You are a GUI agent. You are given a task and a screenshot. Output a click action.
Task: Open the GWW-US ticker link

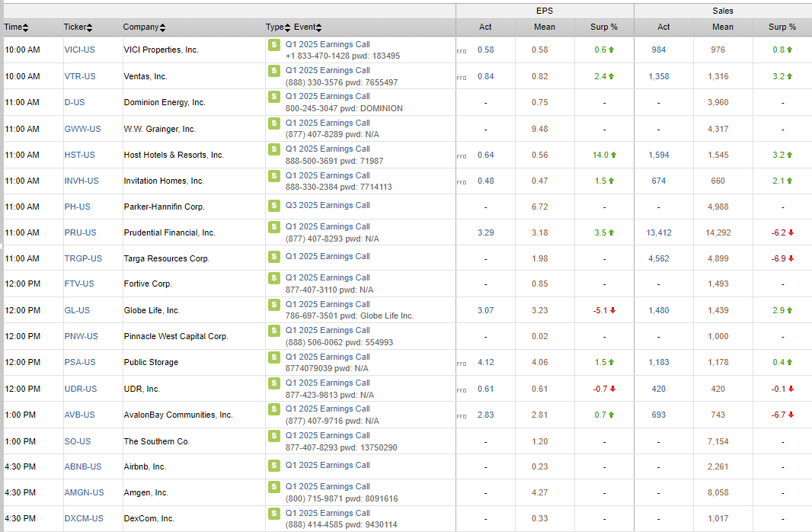point(83,129)
